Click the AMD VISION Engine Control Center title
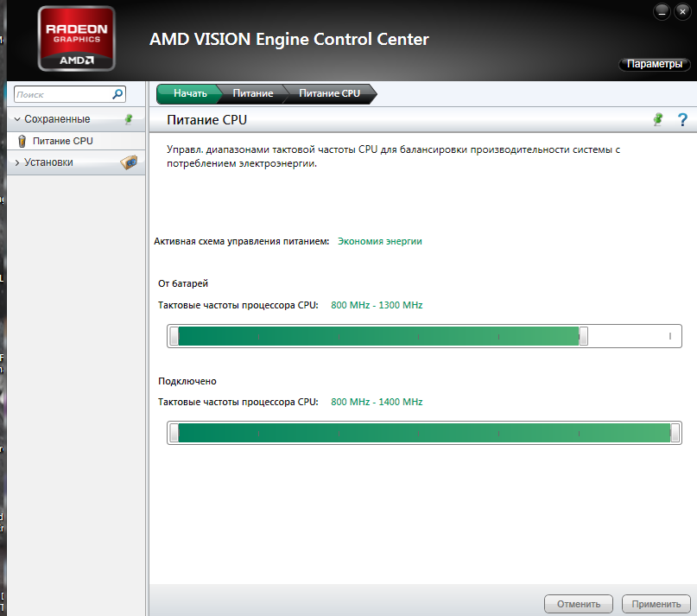 pos(289,39)
